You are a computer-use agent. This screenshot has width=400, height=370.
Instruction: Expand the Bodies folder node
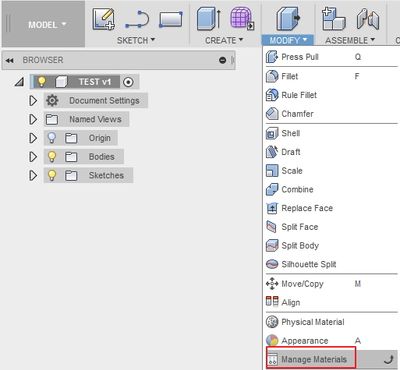point(33,156)
